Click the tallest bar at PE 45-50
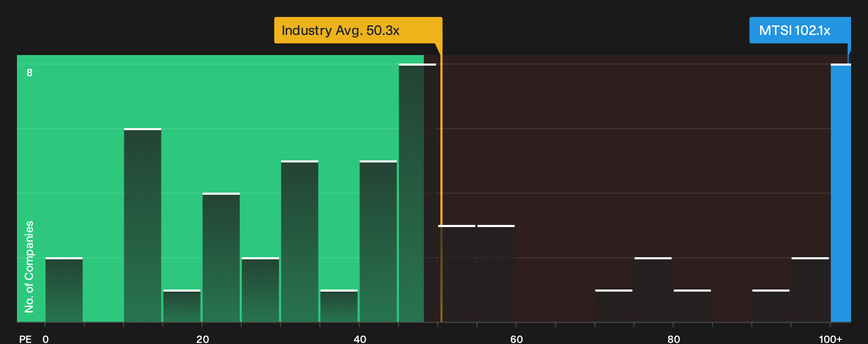Image resolution: width=868 pixels, height=344 pixels. coord(418,193)
